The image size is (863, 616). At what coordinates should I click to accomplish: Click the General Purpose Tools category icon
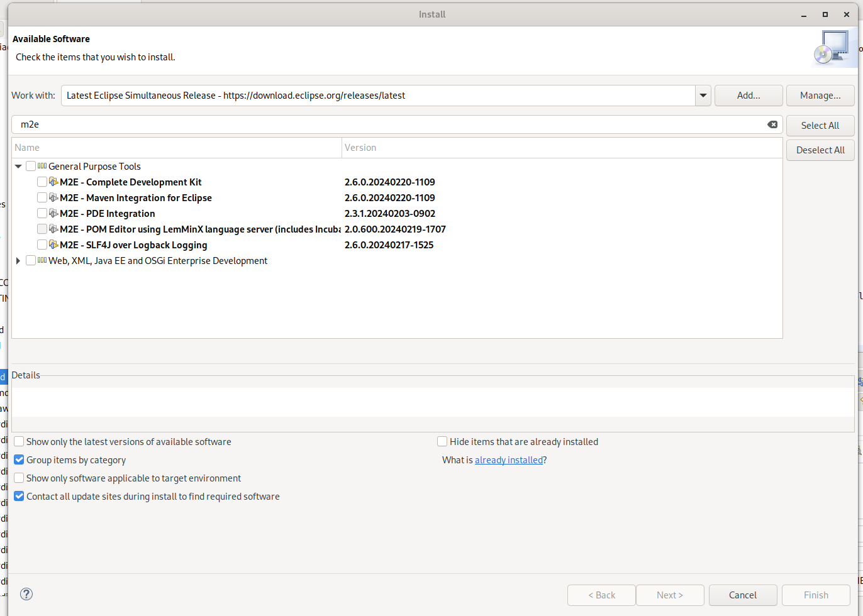(42, 166)
